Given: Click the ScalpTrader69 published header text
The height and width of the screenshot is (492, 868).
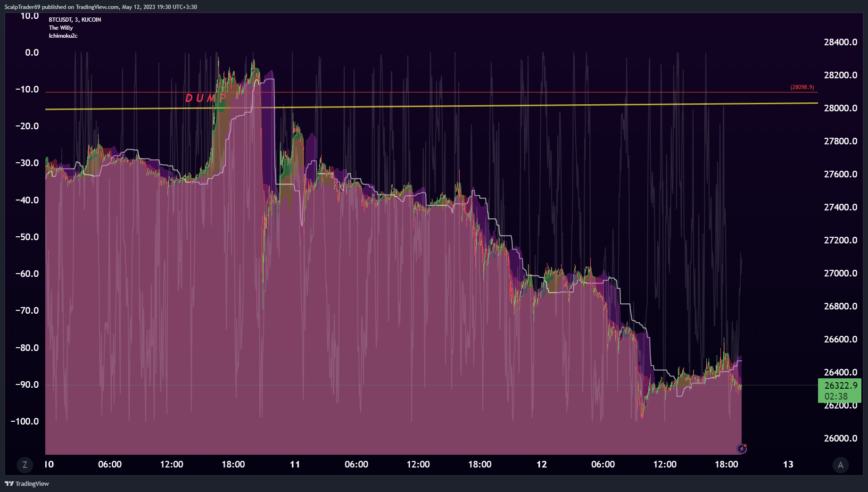Looking at the screenshot, I should 101,7.
